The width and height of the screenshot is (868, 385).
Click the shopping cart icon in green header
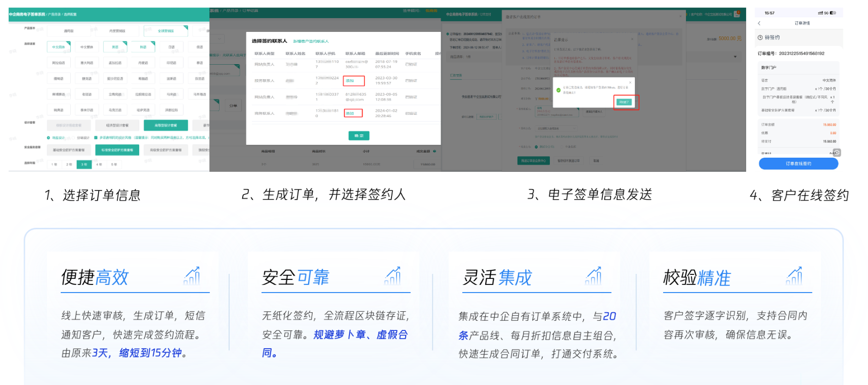737,14
